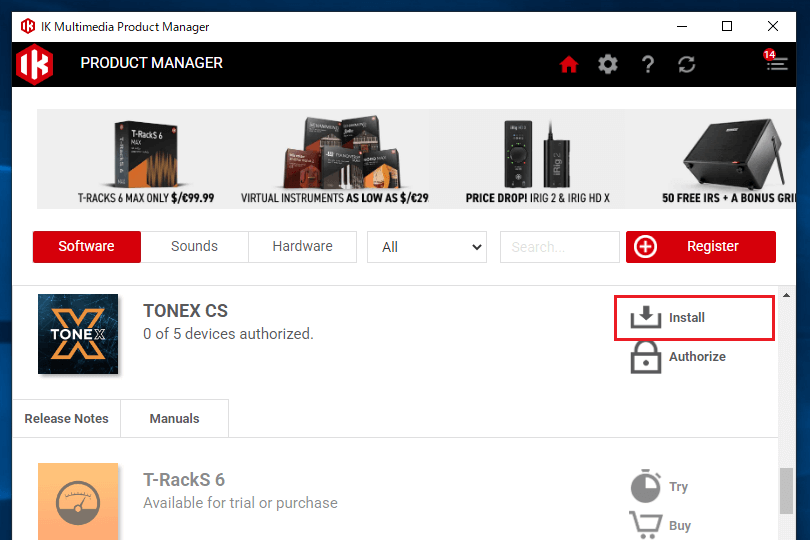Click the app icon in the title bar
This screenshot has width=810, height=540.
(28, 26)
